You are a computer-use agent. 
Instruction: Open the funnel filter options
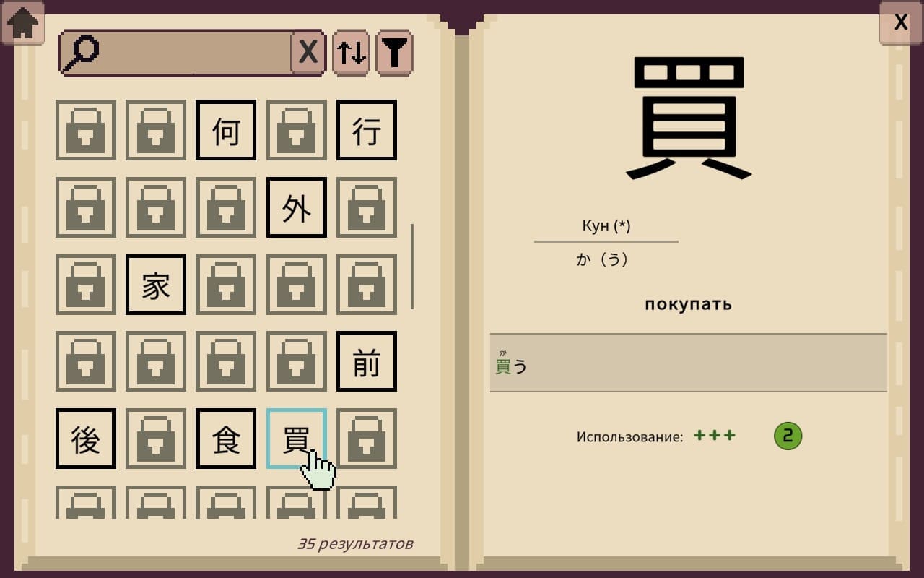point(394,53)
